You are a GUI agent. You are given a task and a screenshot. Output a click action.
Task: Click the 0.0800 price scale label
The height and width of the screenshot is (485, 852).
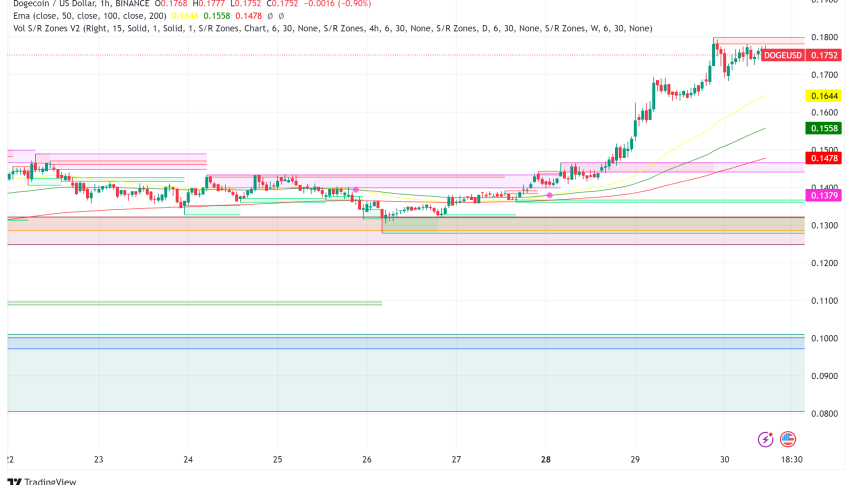pos(824,414)
